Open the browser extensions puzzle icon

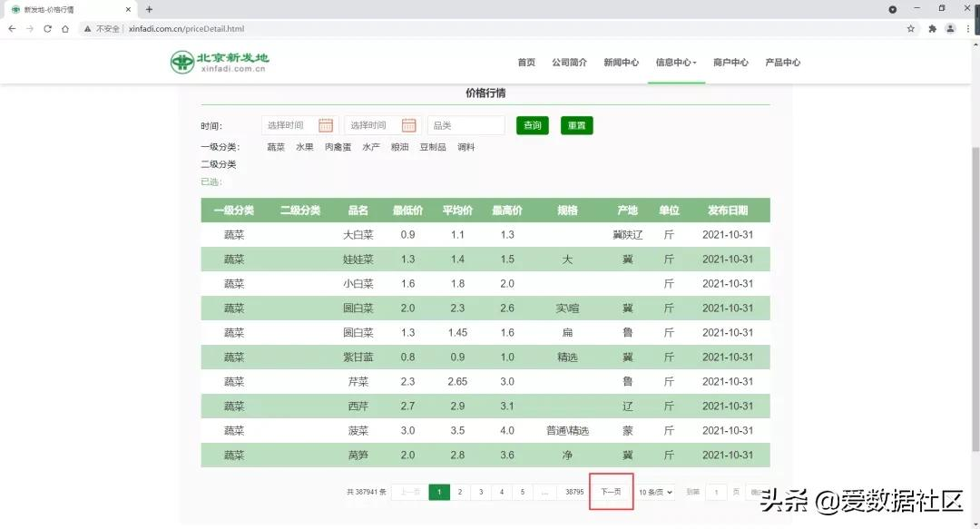coord(932,29)
